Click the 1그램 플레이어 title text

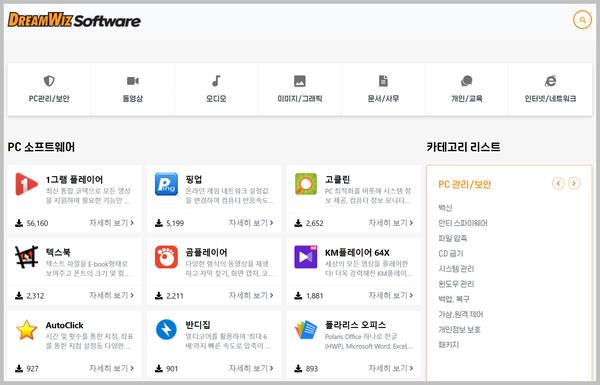click(x=74, y=179)
